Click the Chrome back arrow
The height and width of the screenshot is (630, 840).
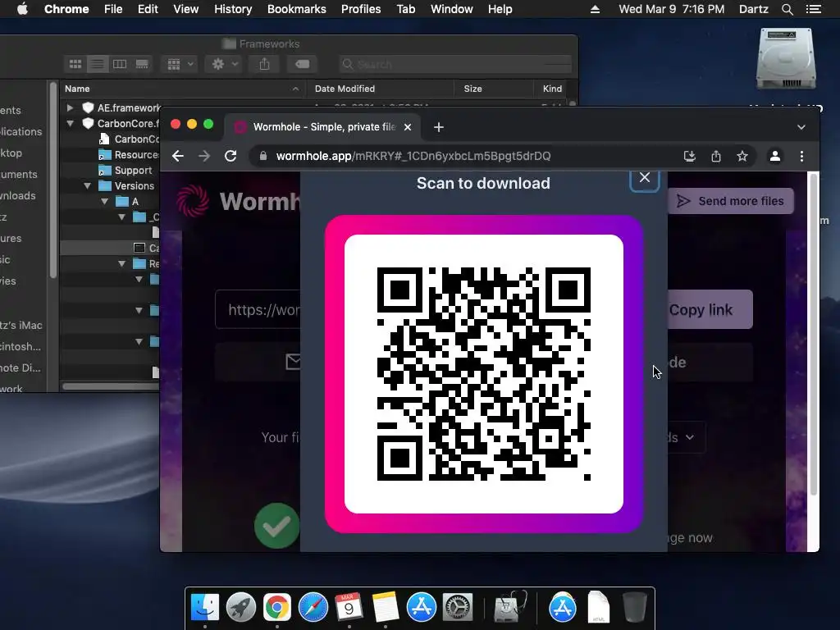178,156
